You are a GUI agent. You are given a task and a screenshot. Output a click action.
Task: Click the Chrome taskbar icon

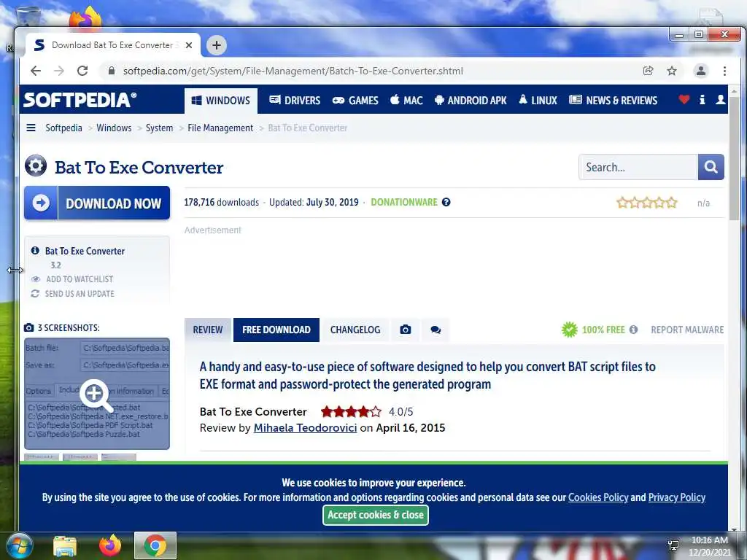pyautogui.click(x=155, y=545)
